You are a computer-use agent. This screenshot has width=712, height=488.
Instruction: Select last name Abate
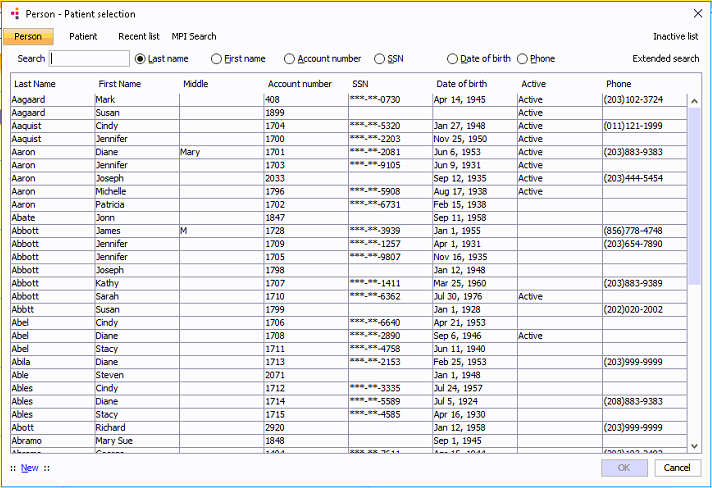click(x=23, y=218)
